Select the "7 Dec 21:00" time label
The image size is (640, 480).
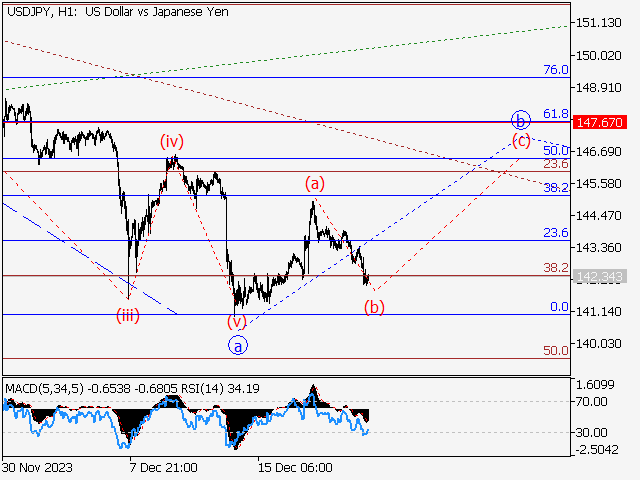click(163, 467)
